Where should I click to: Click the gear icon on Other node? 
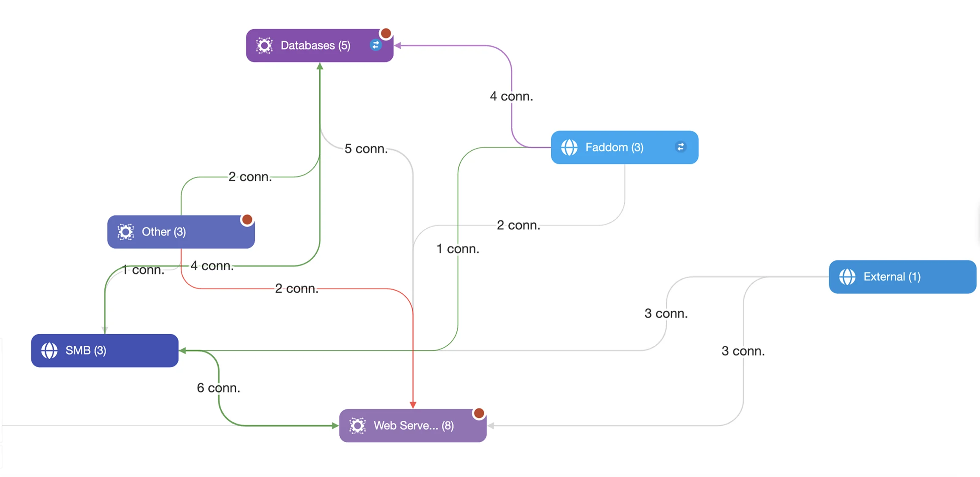click(x=126, y=232)
